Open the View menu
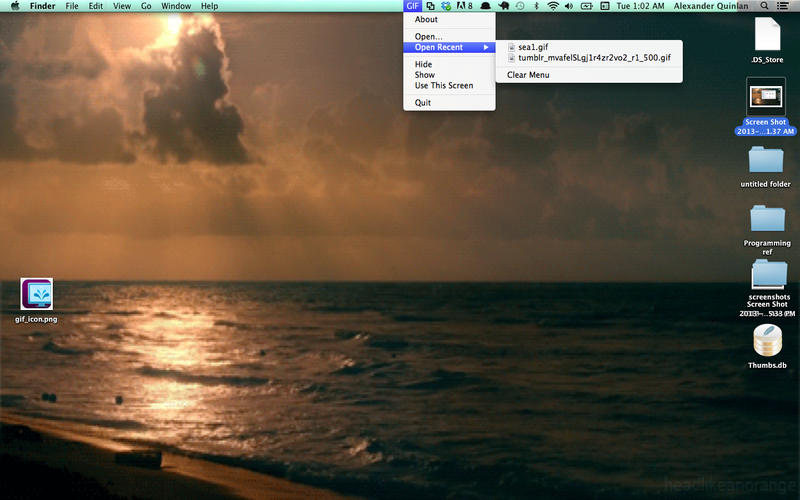The height and width of the screenshot is (500, 800). [122, 6]
